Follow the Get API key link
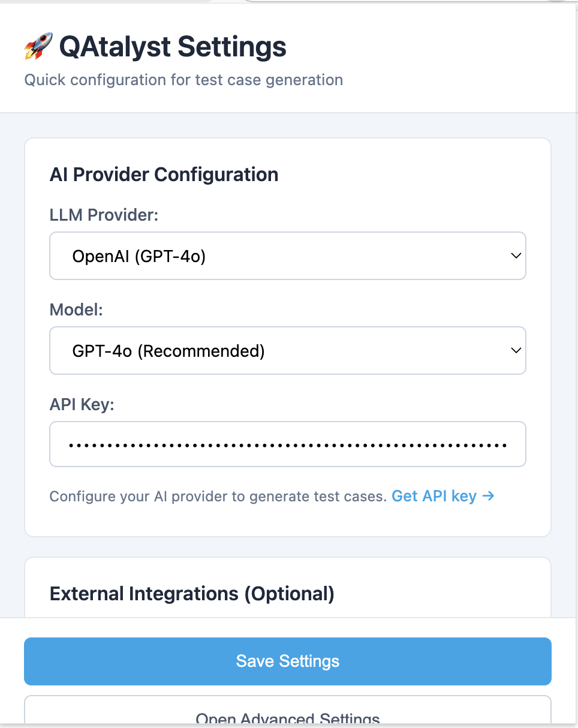The image size is (578, 728). (442, 496)
